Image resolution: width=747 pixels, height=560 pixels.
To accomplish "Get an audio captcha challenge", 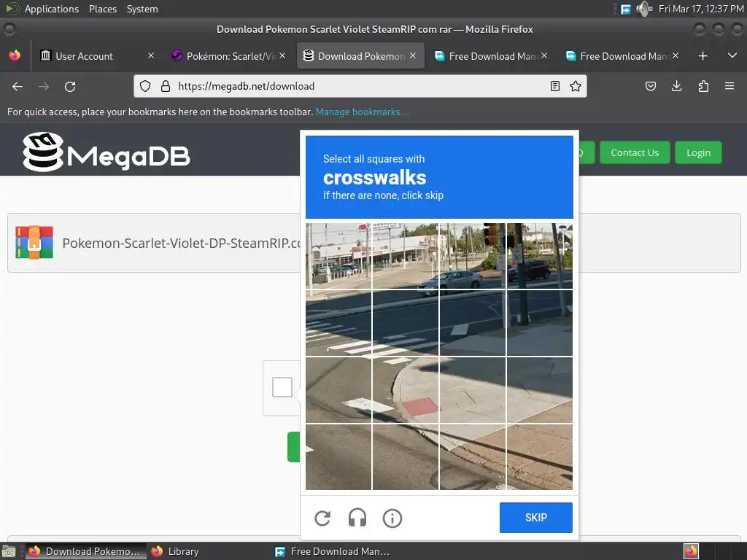I will click(x=357, y=518).
